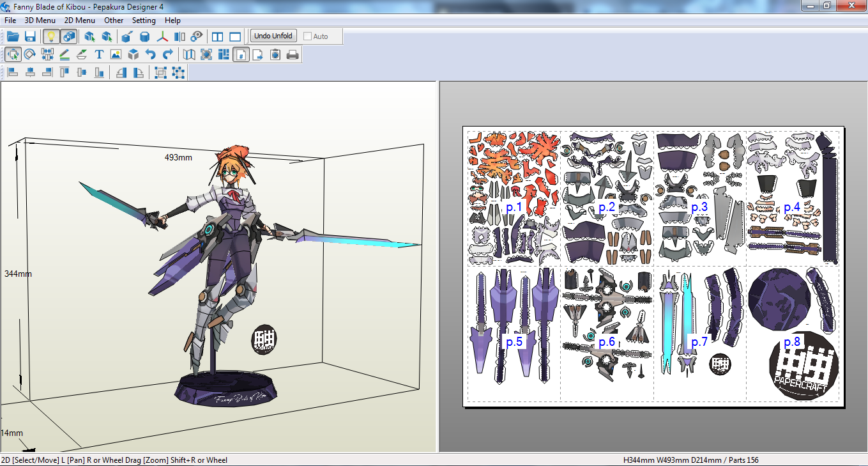This screenshot has width=868, height=466.
Task: Select page p.4 label in 2D view
Action: [x=792, y=207]
